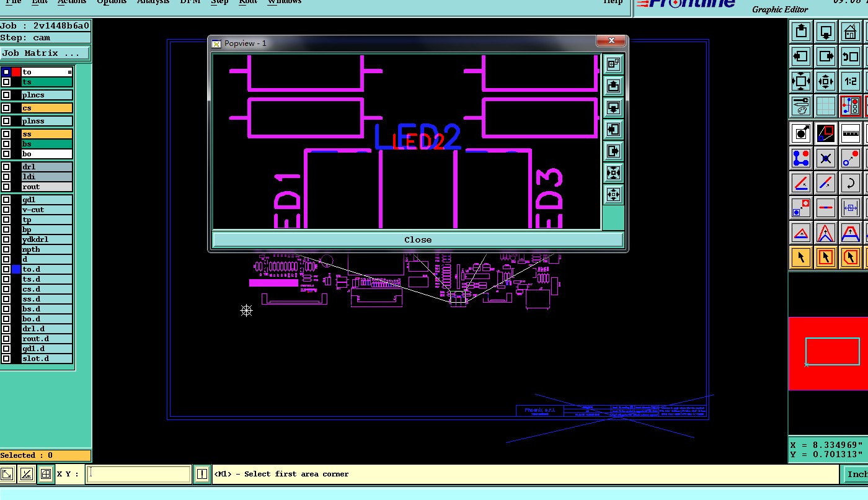This screenshot has width=868, height=500.
Task: Click the X Y coordinate input field
Action: [138, 474]
